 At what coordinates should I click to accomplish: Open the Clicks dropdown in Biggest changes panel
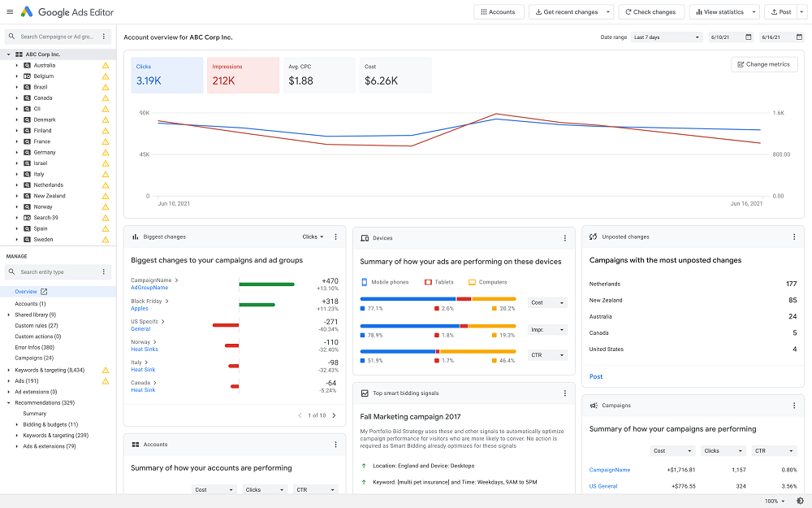pos(313,237)
